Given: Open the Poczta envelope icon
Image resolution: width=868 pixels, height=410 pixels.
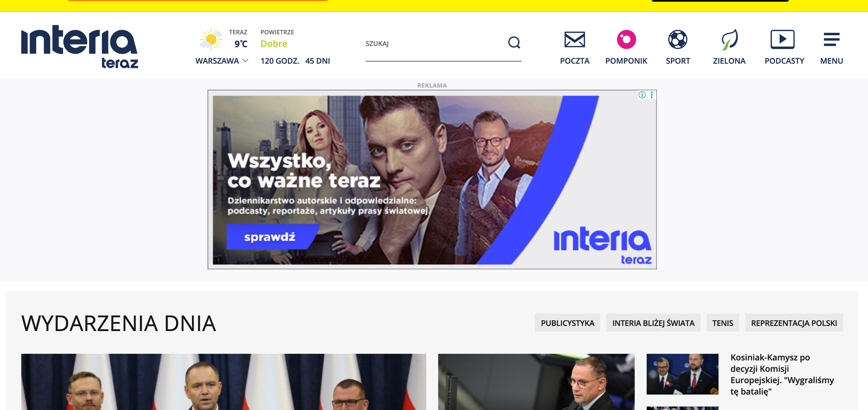Looking at the screenshot, I should 575,39.
